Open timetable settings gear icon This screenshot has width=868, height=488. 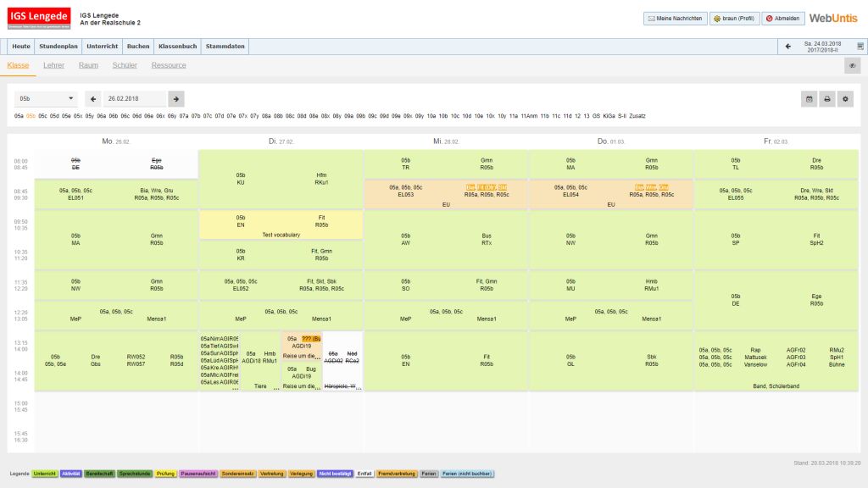(x=844, y=99)
